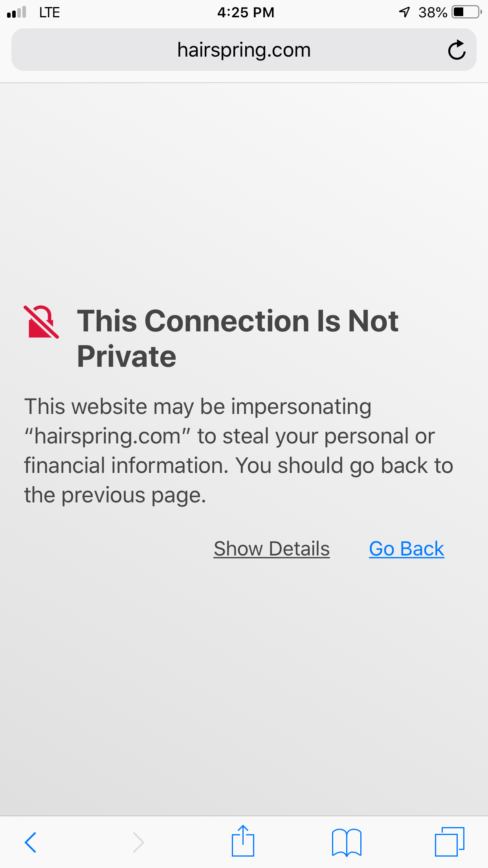
Task: Click the Go Back link
Action: click(x=407, y=549)
